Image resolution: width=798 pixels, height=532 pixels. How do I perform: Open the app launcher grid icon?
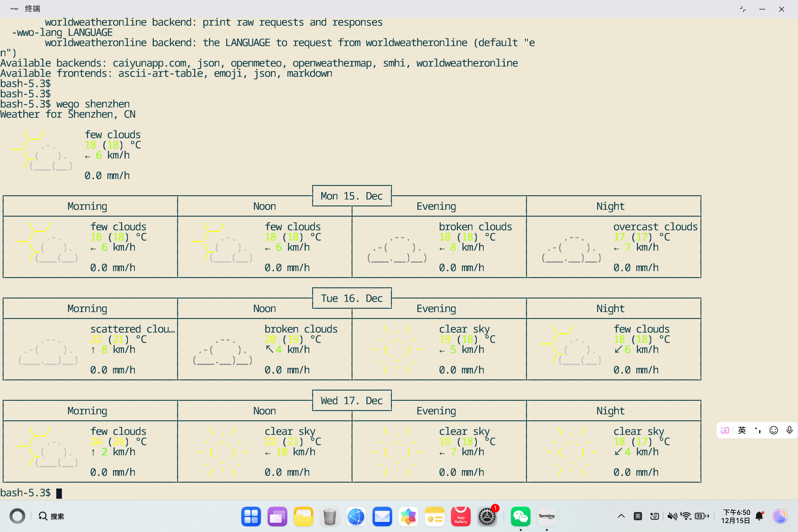[x=251, y=516]
